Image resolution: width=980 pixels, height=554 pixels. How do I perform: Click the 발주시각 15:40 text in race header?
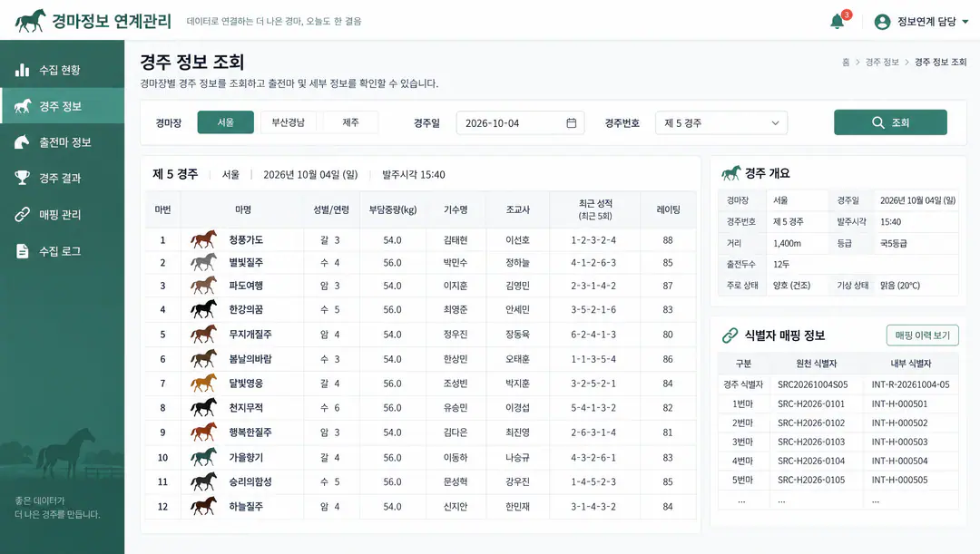pos(414,175)
